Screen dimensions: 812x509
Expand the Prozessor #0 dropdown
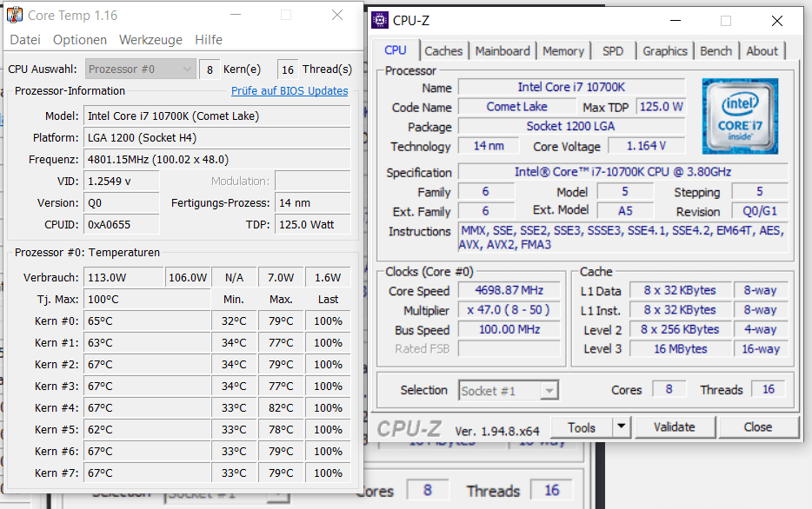140,69
